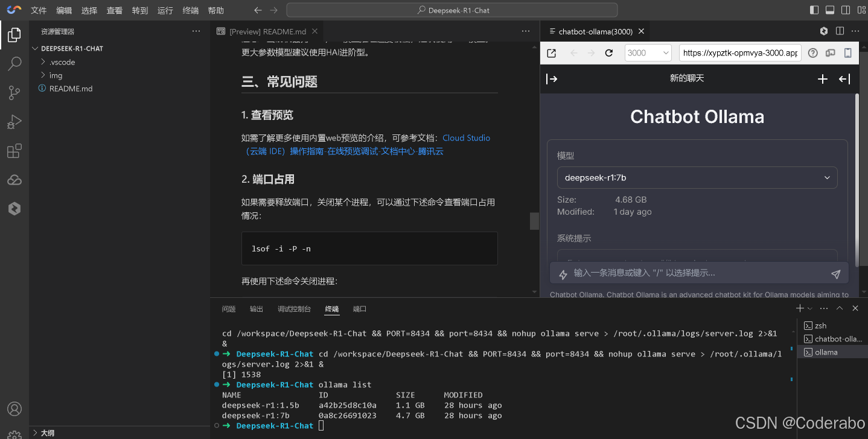Send the chat message
This screenshot has height=439, width=868.
tap(835, 274)
